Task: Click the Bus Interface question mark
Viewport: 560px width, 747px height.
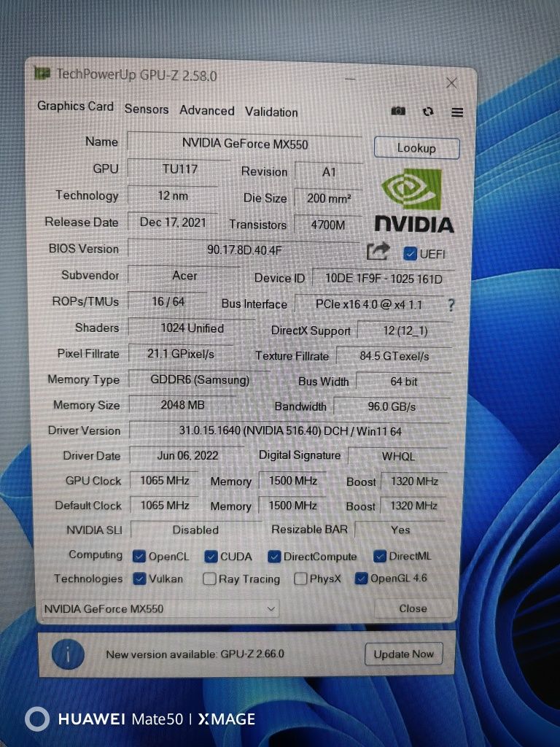Action: point(451,305)
